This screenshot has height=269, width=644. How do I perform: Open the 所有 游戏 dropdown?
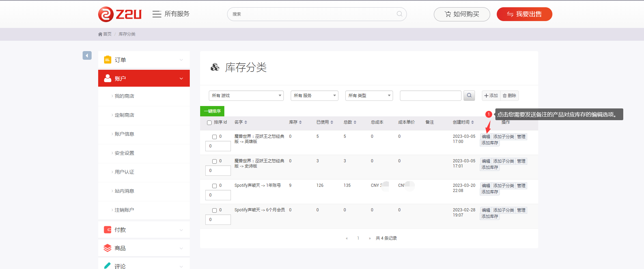point(246,96)
